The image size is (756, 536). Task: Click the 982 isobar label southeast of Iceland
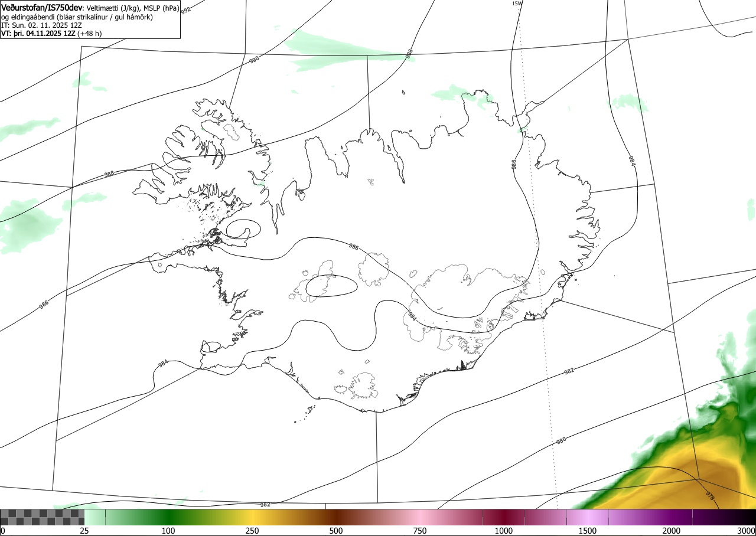point(569,371)
